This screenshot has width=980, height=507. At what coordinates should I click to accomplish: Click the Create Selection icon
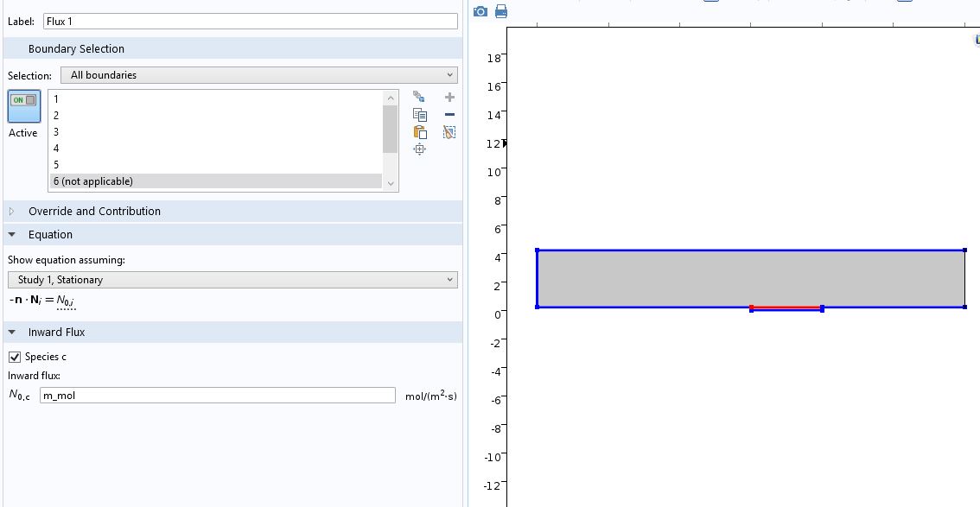pyautogui.click(x=420, y=98)
